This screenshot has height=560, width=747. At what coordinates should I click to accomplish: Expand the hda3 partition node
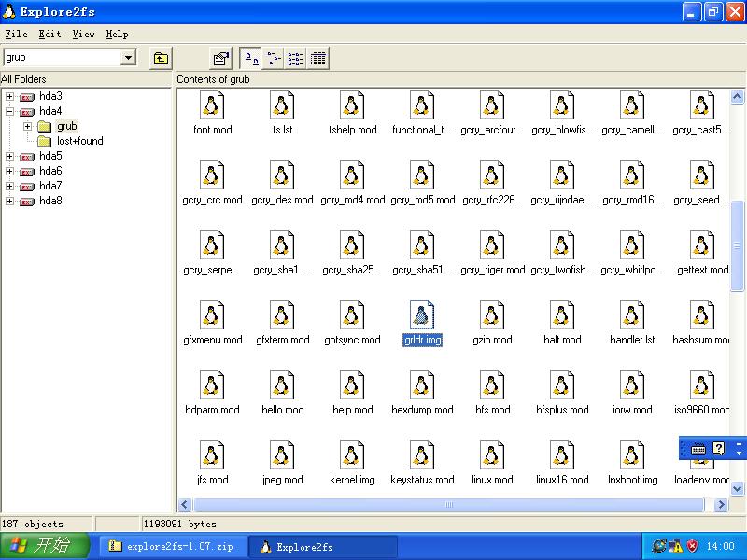9,97
